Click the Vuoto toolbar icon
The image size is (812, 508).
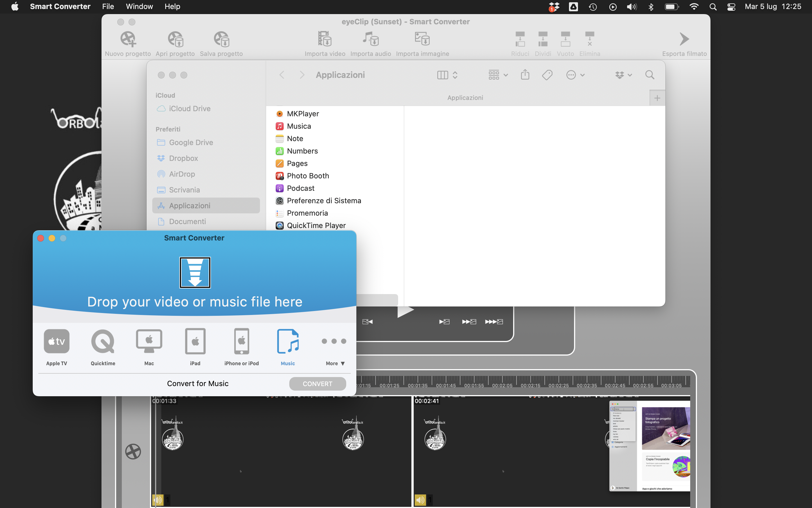pyautogui.click(x=565, y=39)
